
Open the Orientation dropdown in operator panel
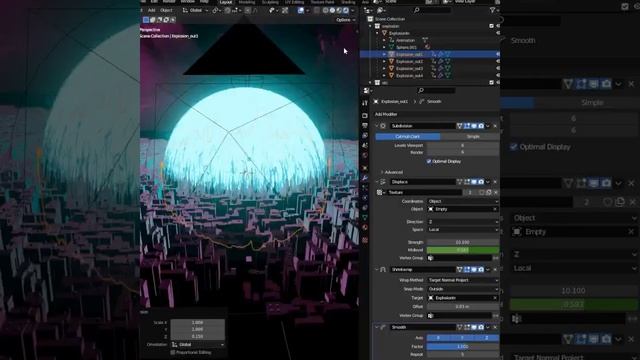[x=198, y=344]
